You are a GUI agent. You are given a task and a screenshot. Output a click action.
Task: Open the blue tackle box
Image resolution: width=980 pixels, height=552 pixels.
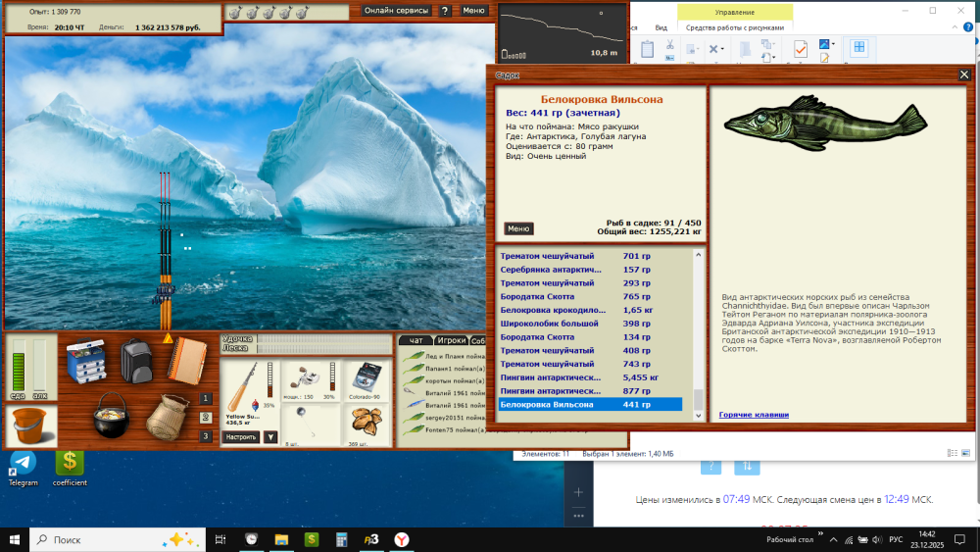pyautogui.click(x=86, y=361)
